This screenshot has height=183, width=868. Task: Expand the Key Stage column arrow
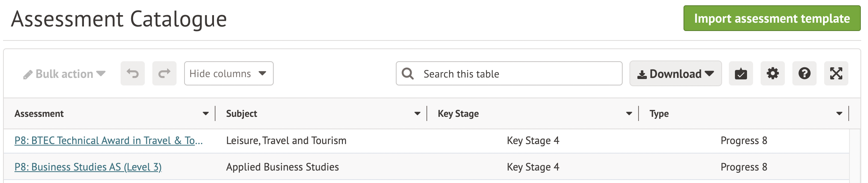pyautogui.click(x=629, y=113)
